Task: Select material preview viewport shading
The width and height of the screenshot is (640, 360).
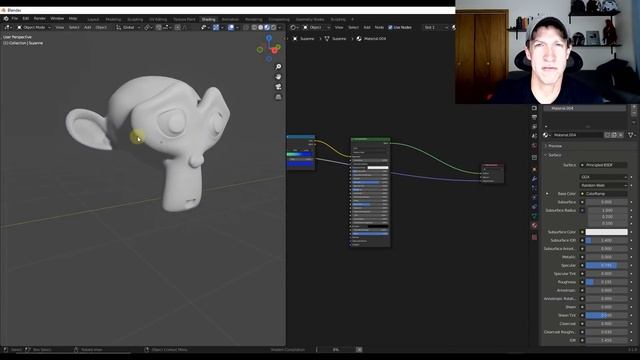Action: point(267,27)
